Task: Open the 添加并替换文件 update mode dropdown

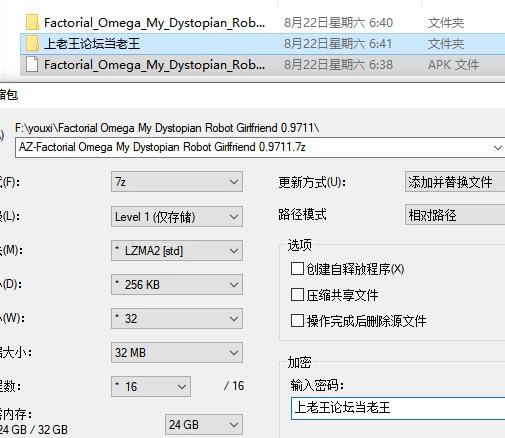Action: pos(455,182)
